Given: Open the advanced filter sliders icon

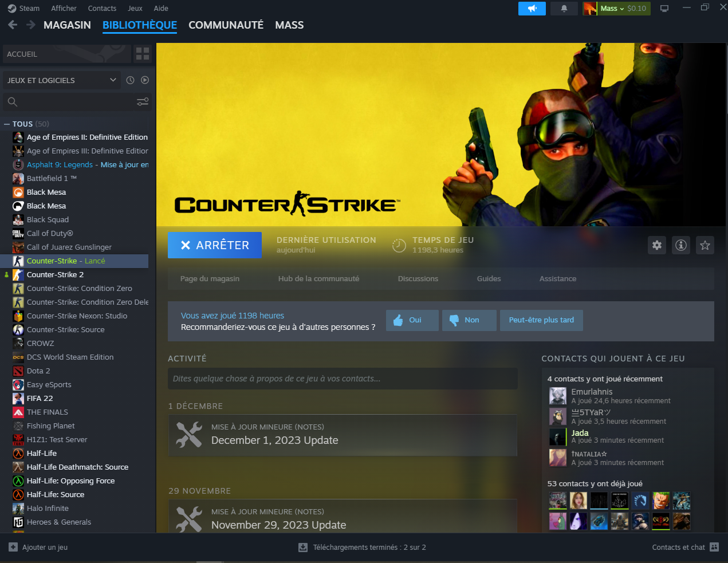Looking at the screenshot, I should [143, 102].
